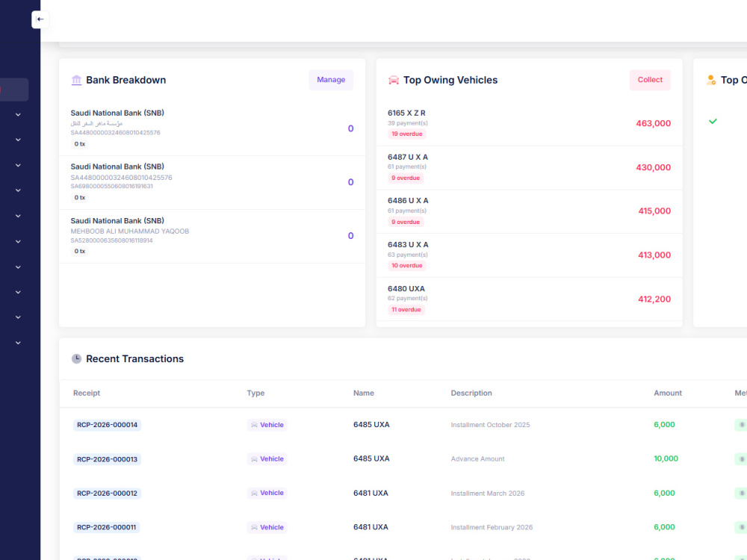Click the 19 overdue badge
The width and height of the screenshot is (747, 560).
407,134
